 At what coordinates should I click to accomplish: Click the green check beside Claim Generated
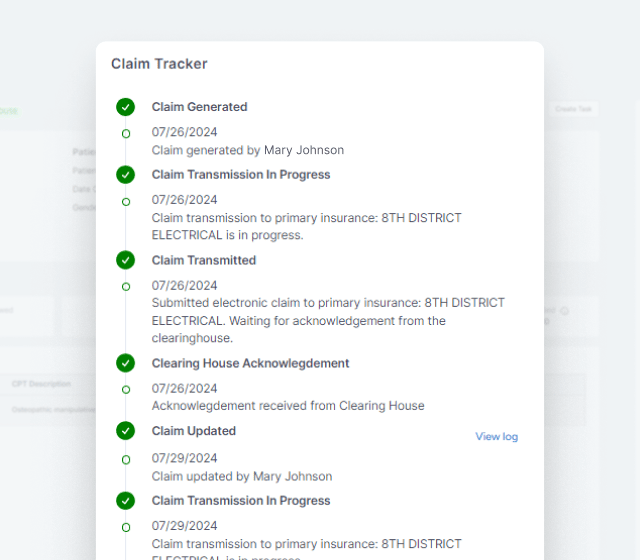[125, 107]
